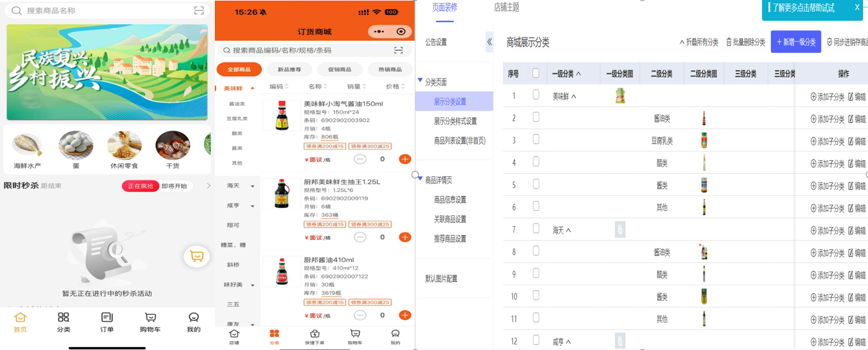Switch to the 页面装修 tab
Screen dimensions: 868x350
pyautogui.click(x=445, y=7)
